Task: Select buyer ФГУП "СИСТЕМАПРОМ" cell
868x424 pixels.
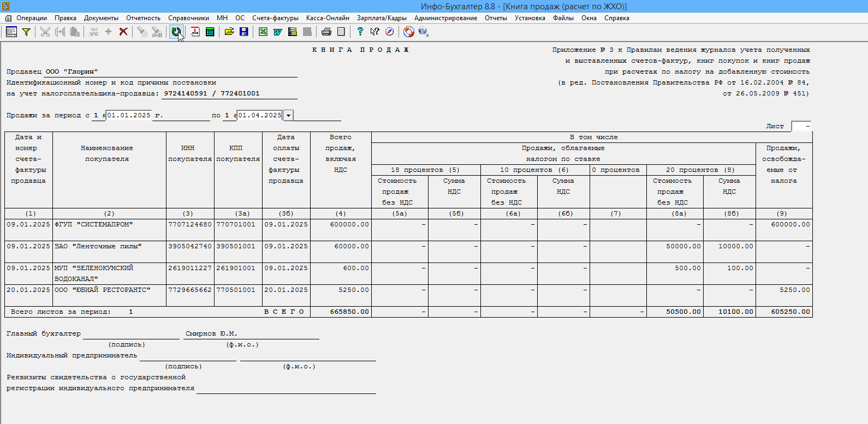Action: (x=109, y=230)
